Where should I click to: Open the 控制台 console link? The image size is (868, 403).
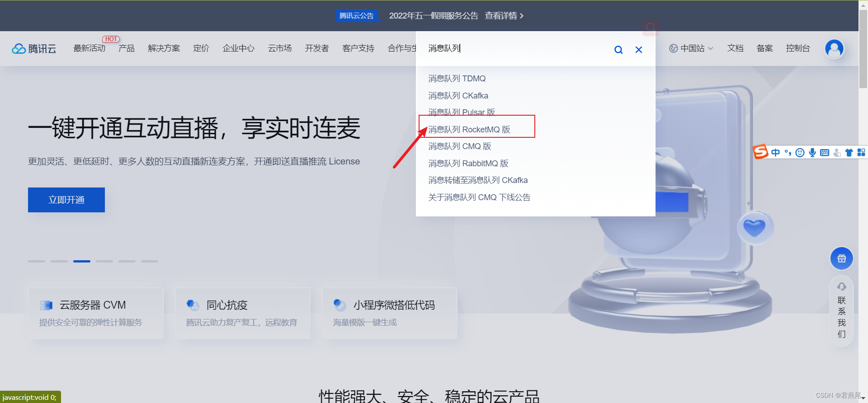click(798, 48)
